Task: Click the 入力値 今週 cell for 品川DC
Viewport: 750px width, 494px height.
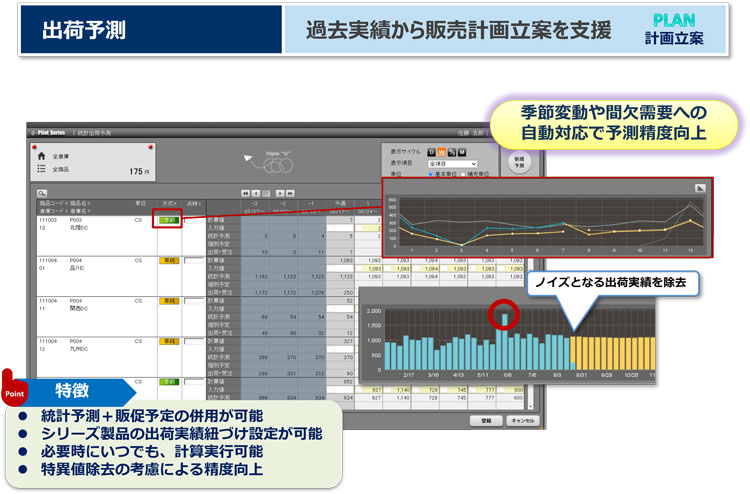Action: pyautogui.click(x=340, y=269)
